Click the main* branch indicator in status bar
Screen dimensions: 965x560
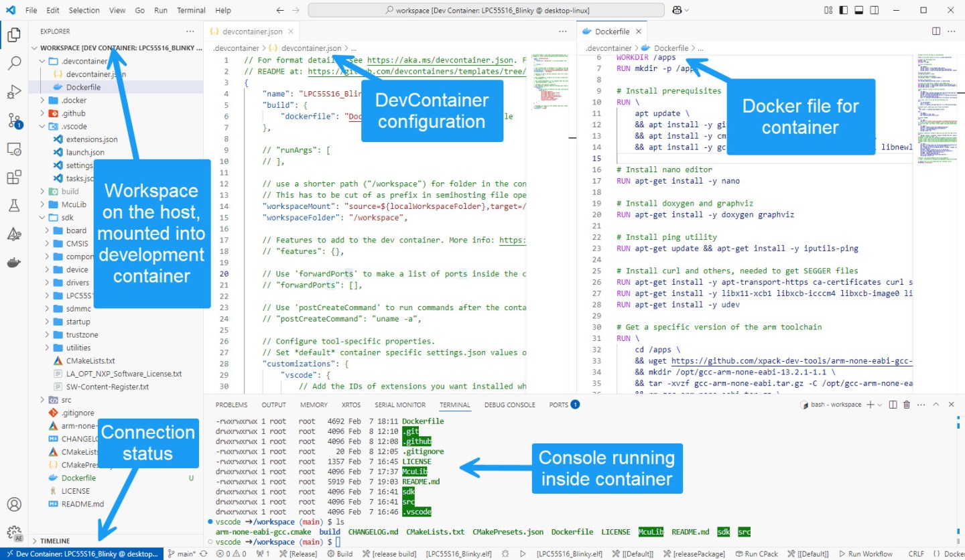click(181, 554)
